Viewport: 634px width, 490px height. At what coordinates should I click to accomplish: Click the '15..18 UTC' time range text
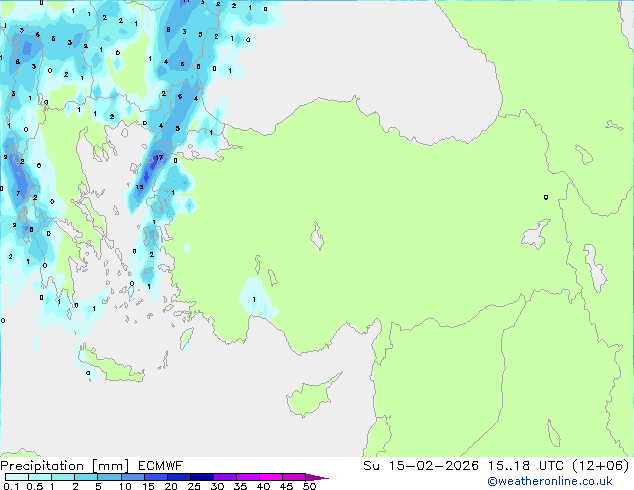(x=525, y=466)
